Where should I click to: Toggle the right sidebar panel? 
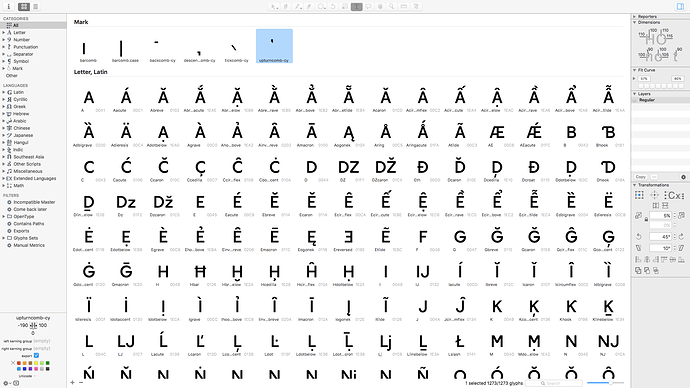[x=680, y=7]
